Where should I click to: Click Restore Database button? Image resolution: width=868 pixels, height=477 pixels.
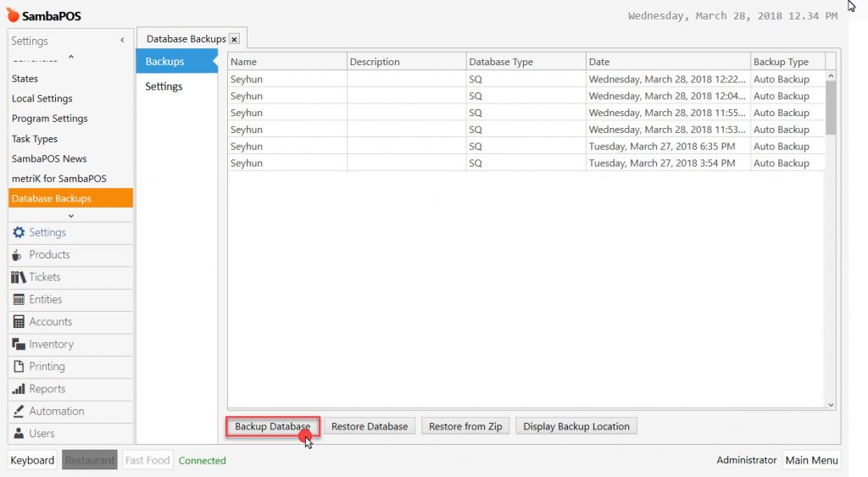tap(370, 427)
